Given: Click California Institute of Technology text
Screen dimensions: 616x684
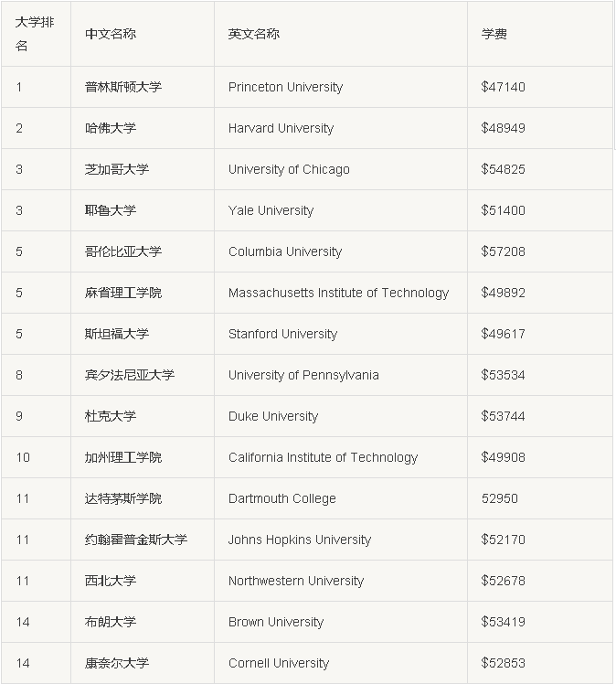Looking at the screenshot, I should coord(323,457).
